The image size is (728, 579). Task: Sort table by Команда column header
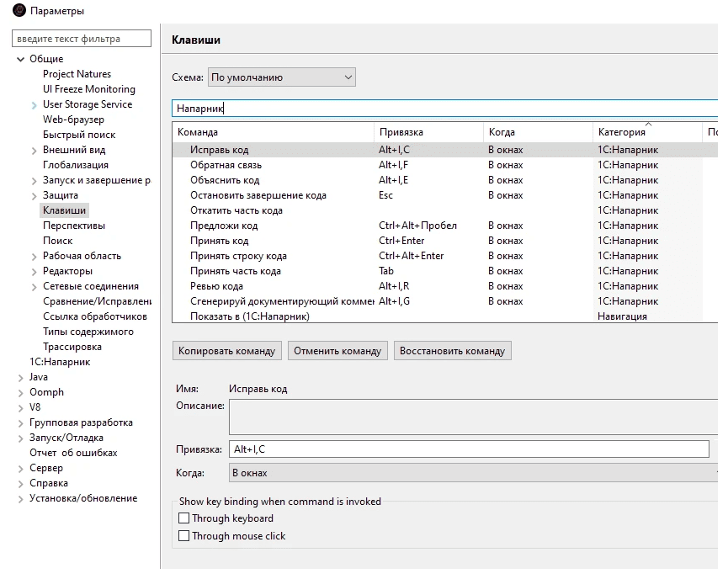pyautogui.click(x=198, y=132)
